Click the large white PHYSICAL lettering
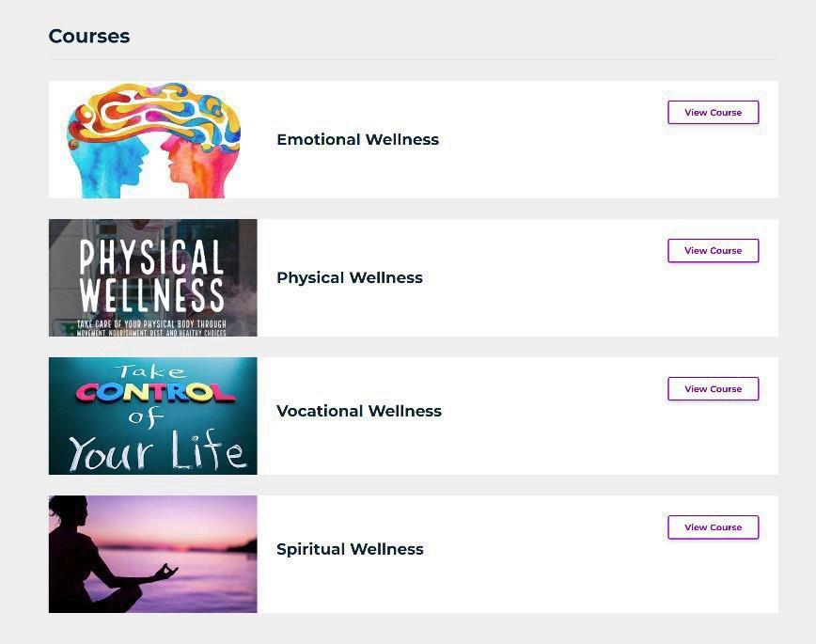The image size is (816, 644). point(151,256)
